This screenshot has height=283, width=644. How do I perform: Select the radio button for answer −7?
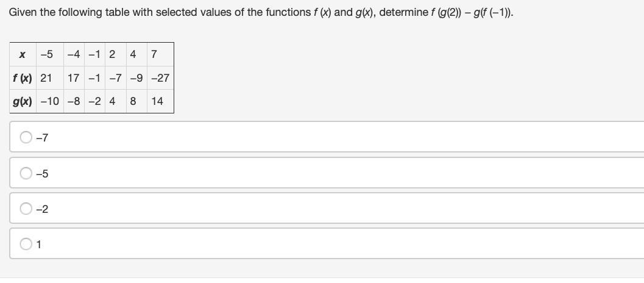(x=26, y=137)
